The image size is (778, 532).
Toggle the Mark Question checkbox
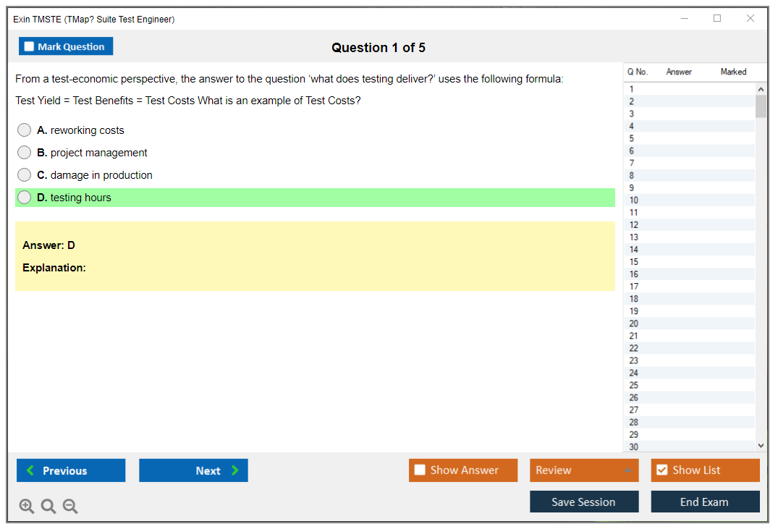click(30, 47)
